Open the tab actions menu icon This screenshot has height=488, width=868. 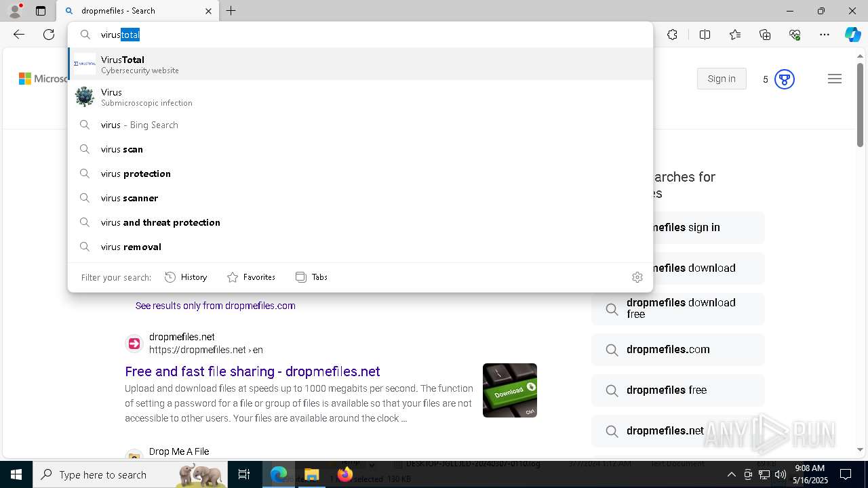41,11
